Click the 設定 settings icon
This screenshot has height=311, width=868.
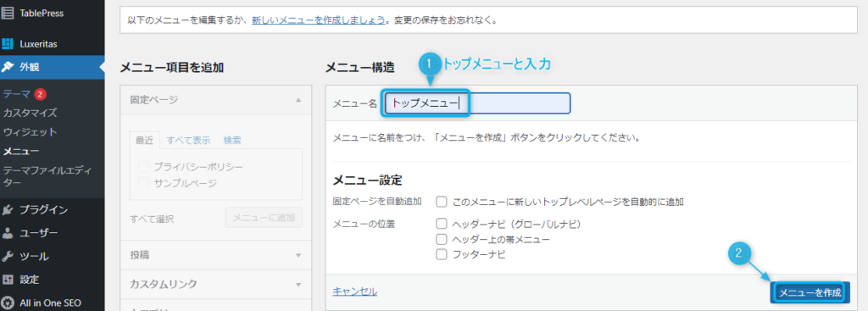(8, 280)
